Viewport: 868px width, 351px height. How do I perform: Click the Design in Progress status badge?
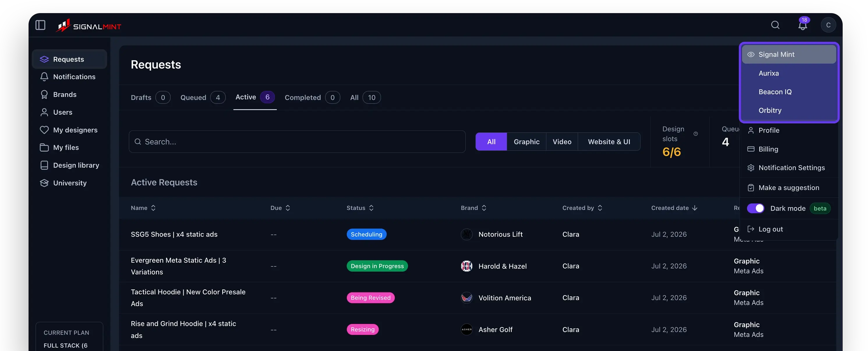coord(377,266)
